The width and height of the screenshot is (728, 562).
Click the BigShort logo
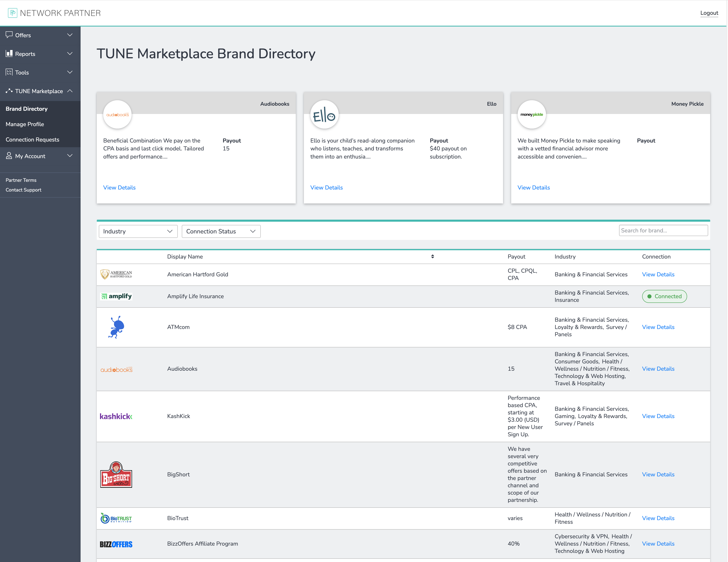click(x=116, y=475)
